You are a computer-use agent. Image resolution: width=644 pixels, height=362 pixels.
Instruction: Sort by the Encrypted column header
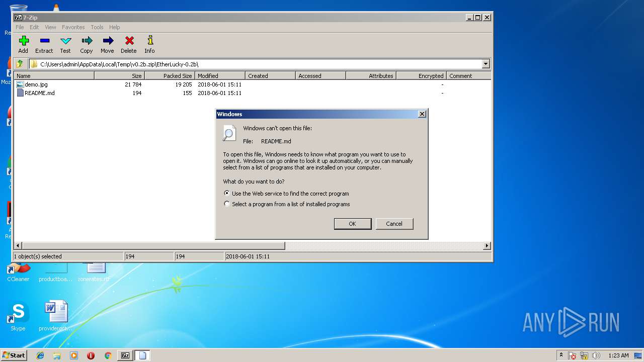coord(422,76)
